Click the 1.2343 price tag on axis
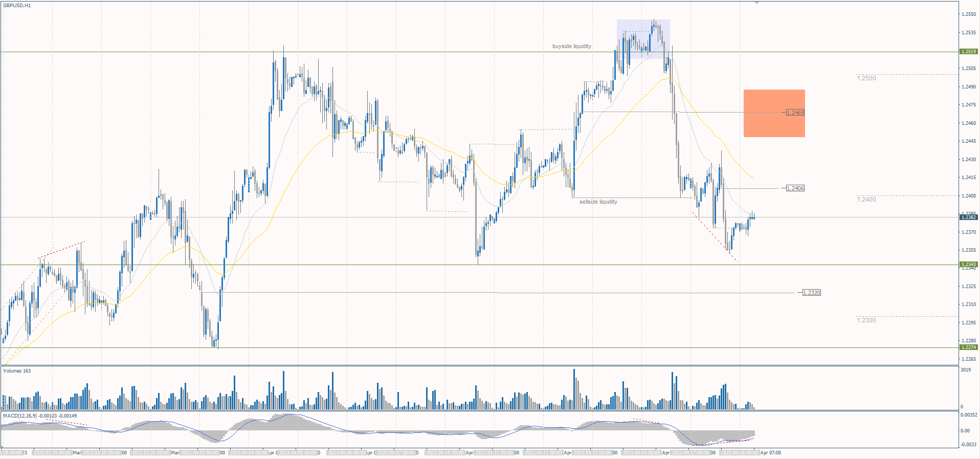980x459 pixels. (969, 265)
